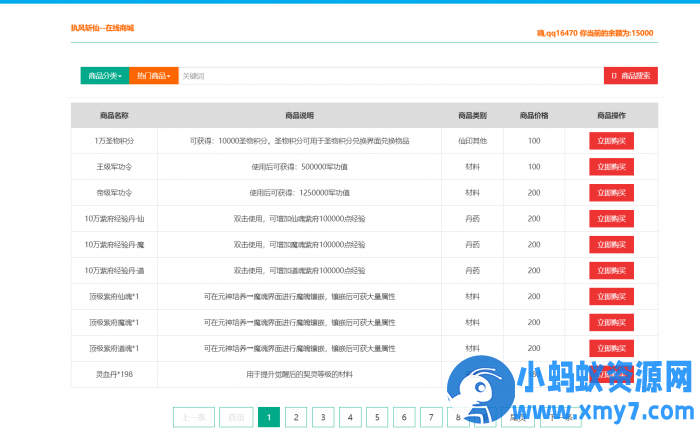Screen dimensions: 700x441
Task: Click the 关键词 search input field
Action: click(390, 76)
